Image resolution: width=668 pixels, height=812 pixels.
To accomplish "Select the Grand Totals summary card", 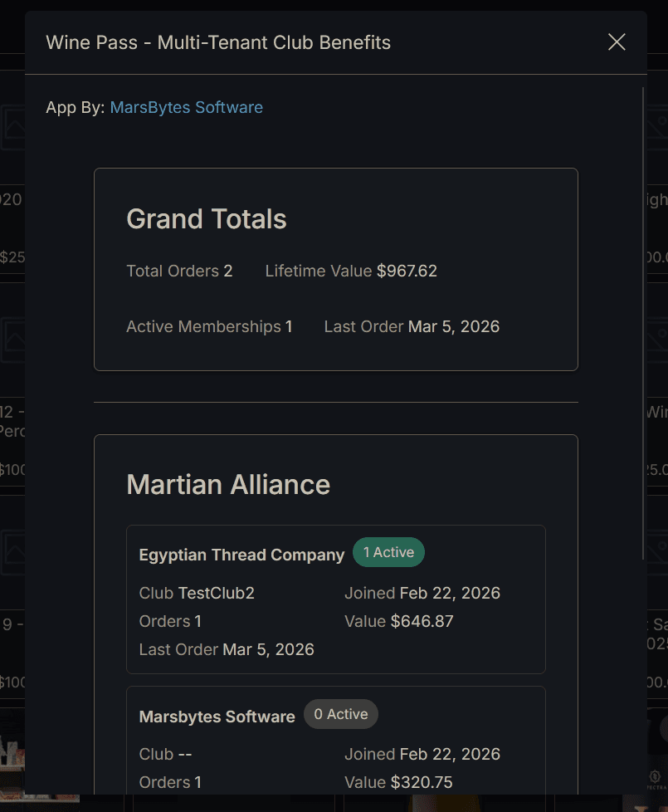I will coord(335,268).
